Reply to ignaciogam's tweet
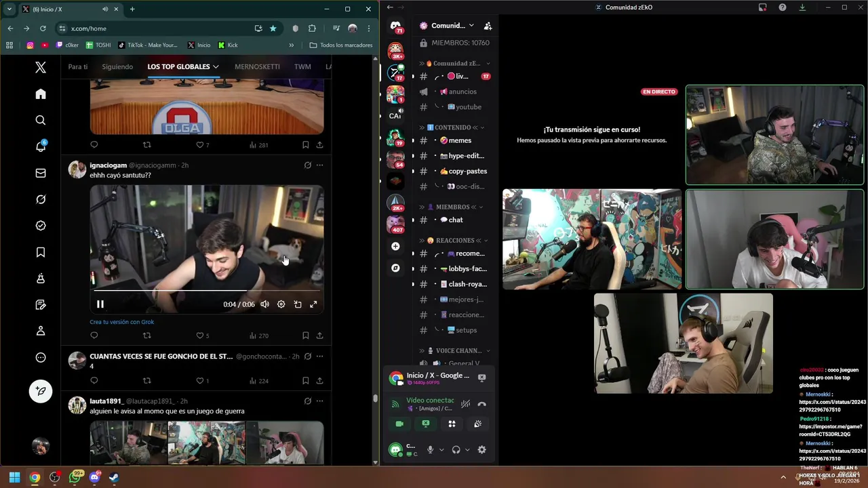The width and height of the screenshot is (868, 488). 94,335
